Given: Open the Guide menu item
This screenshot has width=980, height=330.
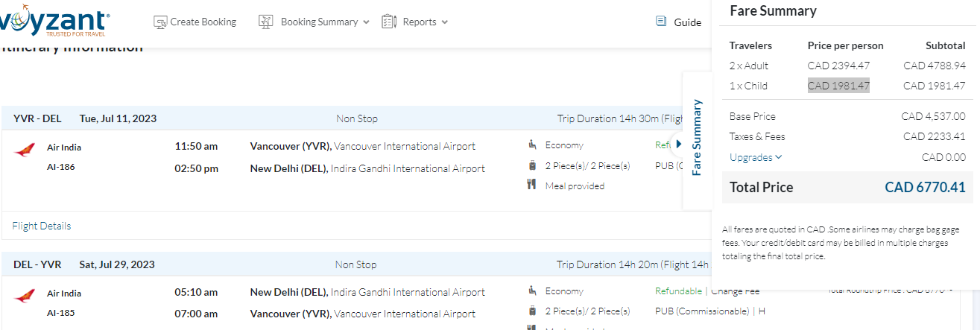Looking at the screenshot, I should (687, 22).
